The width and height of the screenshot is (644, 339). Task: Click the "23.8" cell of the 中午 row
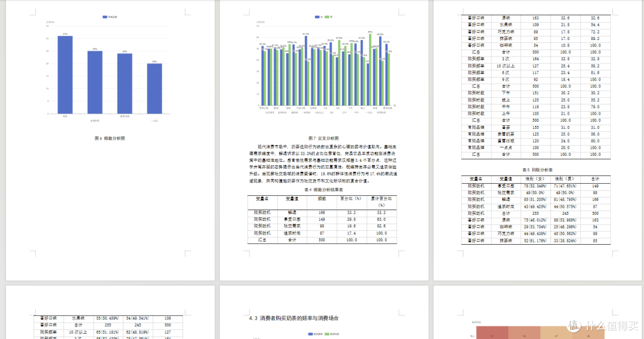coord(565,107)
